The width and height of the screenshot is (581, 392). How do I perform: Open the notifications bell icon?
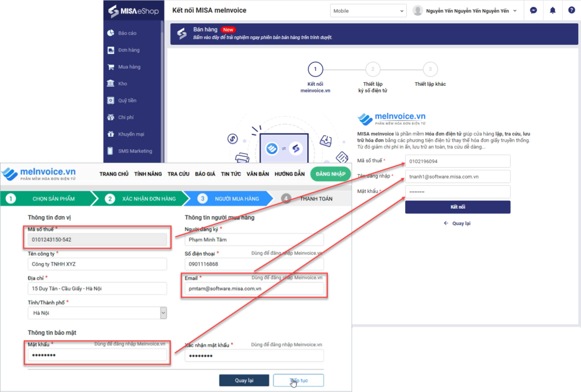point(553,10)
